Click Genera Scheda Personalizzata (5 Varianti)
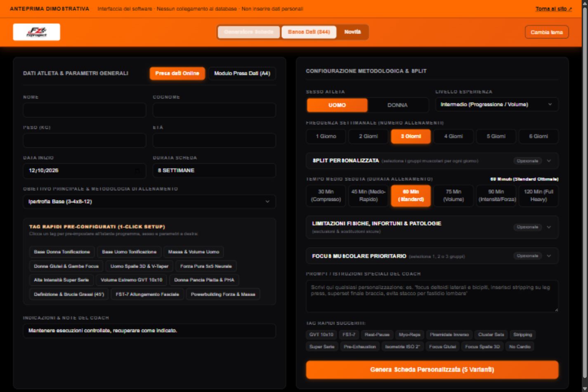This screenshot has height=392, width=588. 432,370
